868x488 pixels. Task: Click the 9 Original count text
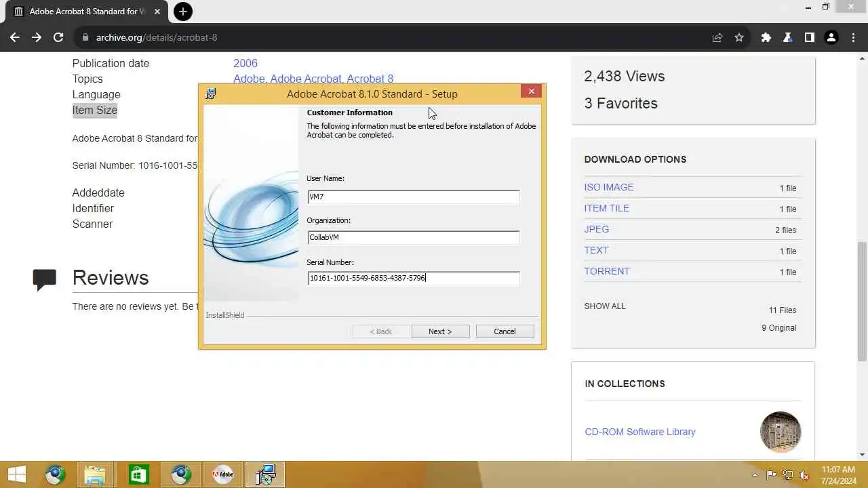[x=779, y=328]
